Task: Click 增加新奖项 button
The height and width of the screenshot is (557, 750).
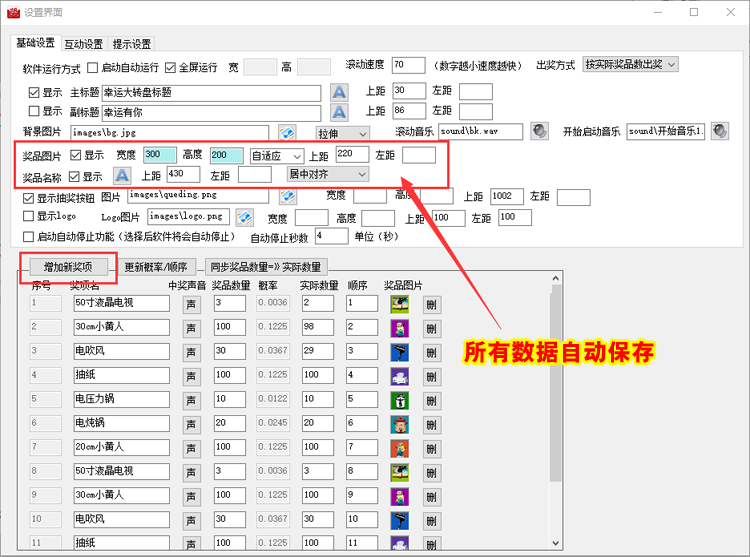Action: tap(68, 267)
